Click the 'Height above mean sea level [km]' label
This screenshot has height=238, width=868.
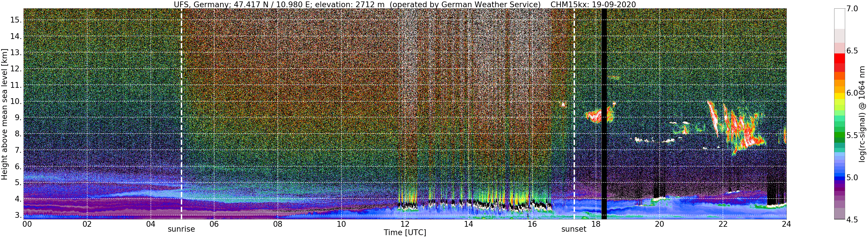4,114
